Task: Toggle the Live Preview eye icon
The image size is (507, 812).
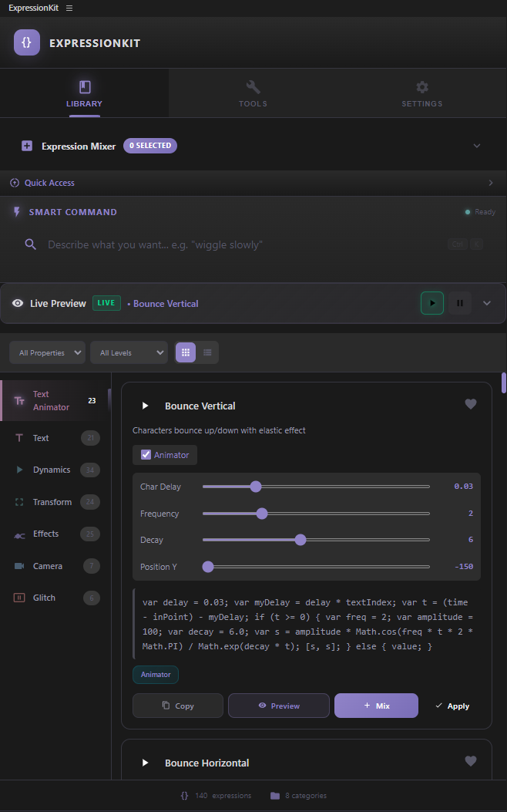Action: click(x=18, y=304)
